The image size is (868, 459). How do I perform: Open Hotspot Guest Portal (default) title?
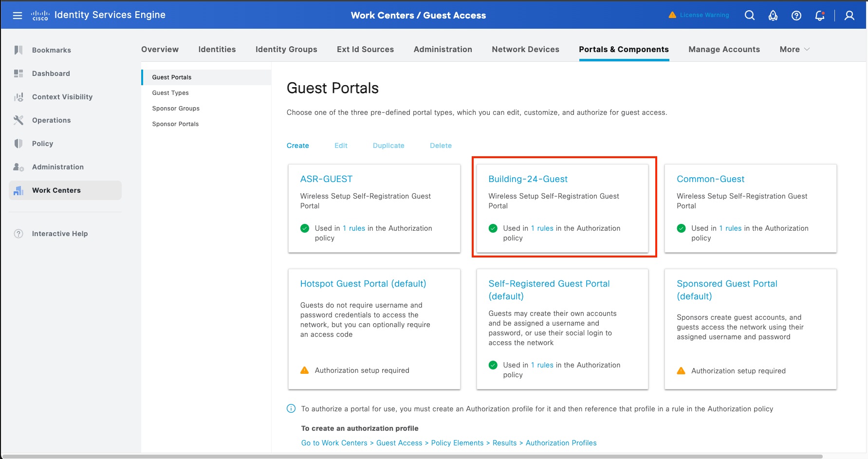tap(363, 284)
